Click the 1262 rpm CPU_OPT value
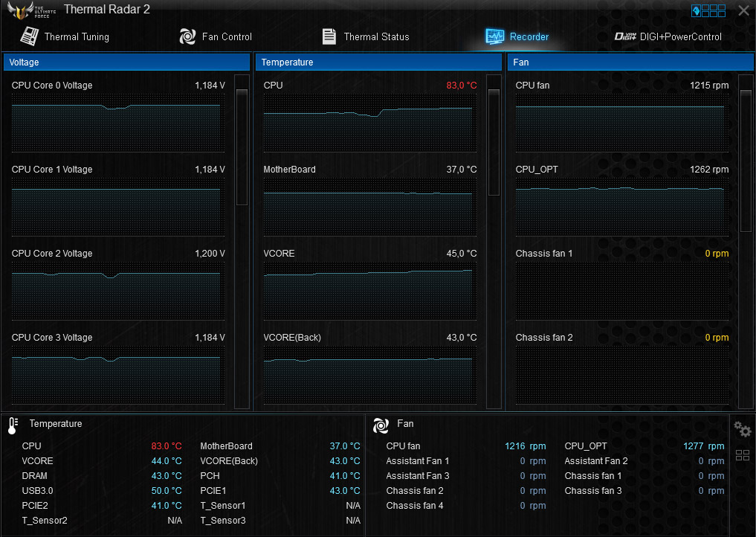Screen dimensions: 756x537 [x=709, y=170]
